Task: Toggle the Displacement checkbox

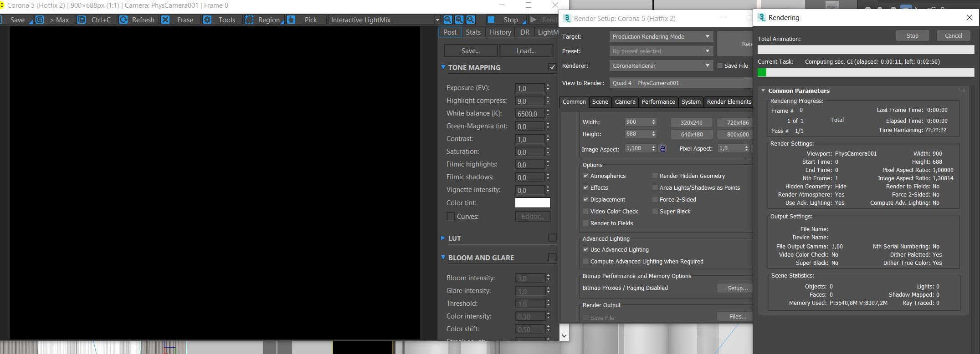Action: click(586, 199)
